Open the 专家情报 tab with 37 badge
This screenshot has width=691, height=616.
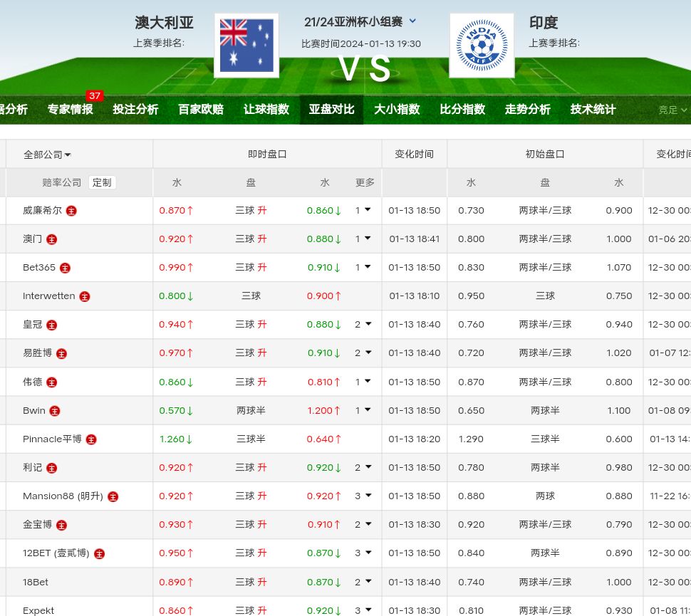point(71,110)
